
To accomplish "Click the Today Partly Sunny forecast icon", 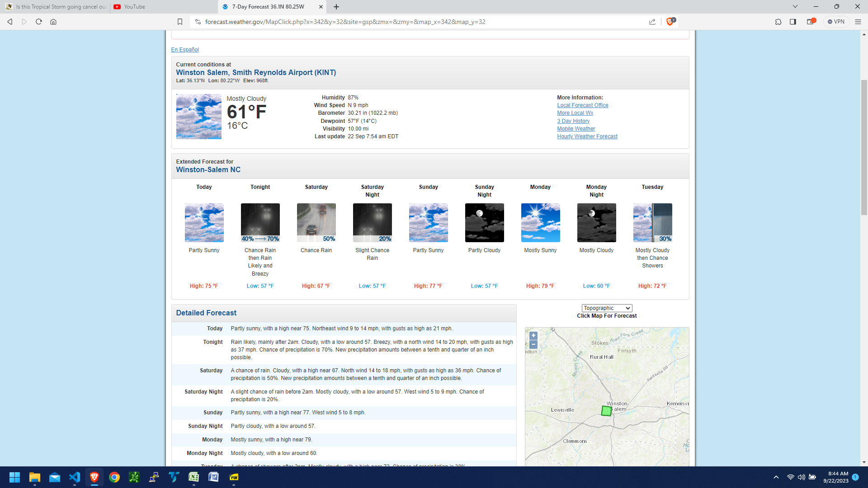I will 204,223.
